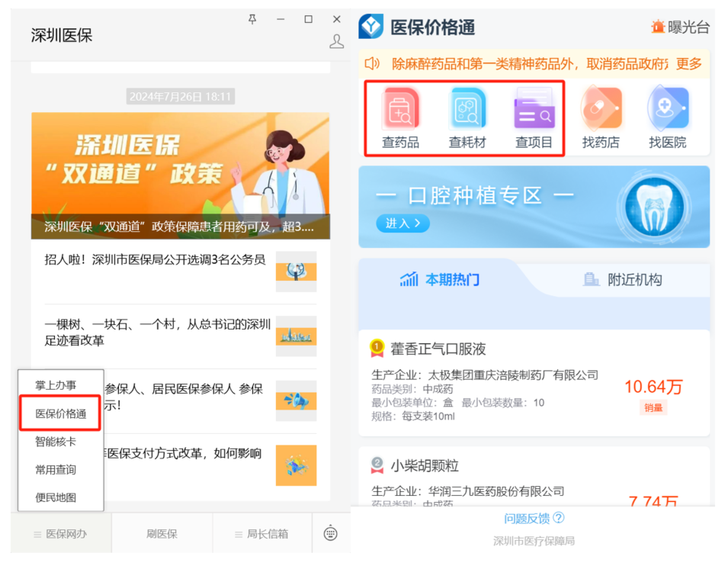728x566 pixels.
Task: Pin the 深圳医保 window with the pushpin icon
Action: coord(252,19)
